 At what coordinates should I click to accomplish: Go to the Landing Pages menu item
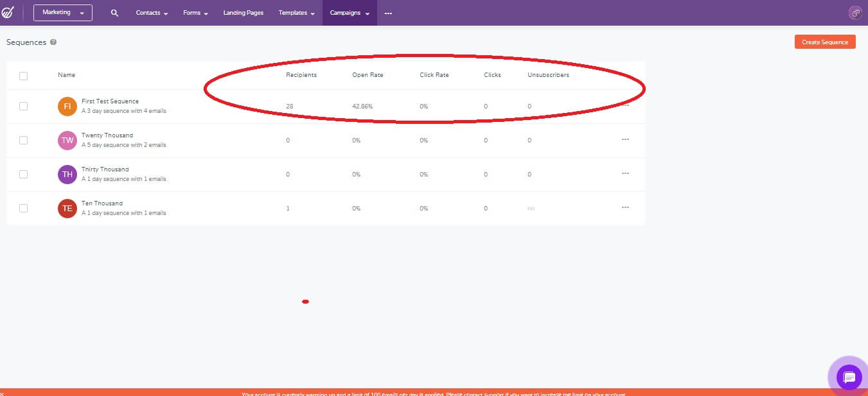point(243,13)
